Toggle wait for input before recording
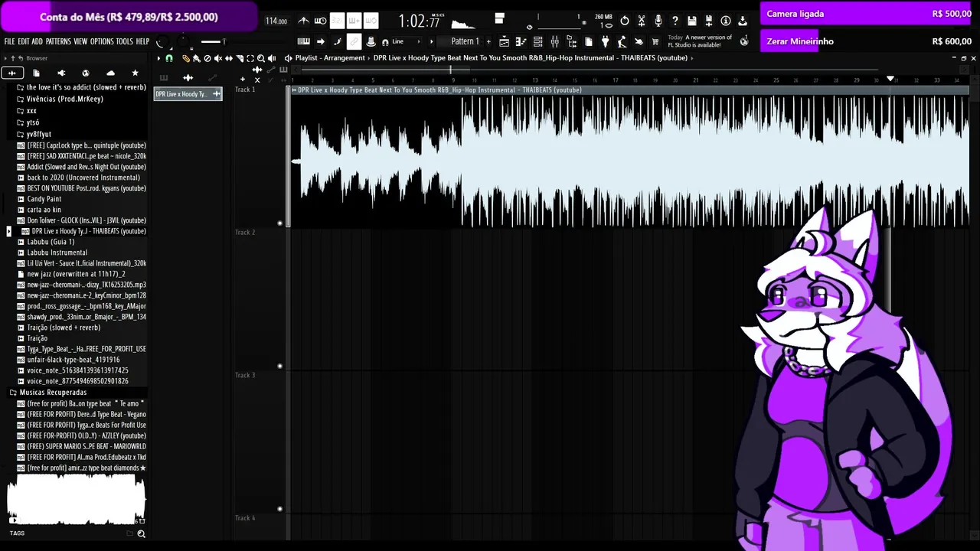 [321, 21]
